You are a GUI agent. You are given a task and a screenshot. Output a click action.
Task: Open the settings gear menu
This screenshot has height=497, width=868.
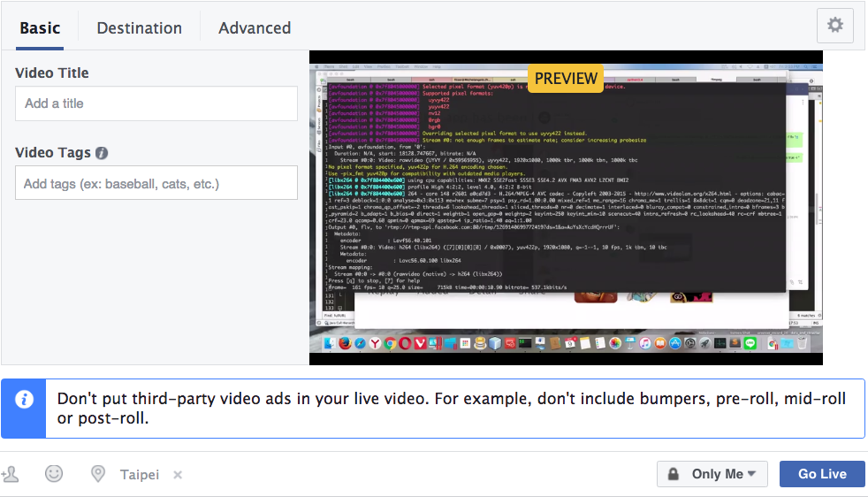click(834, 25)
